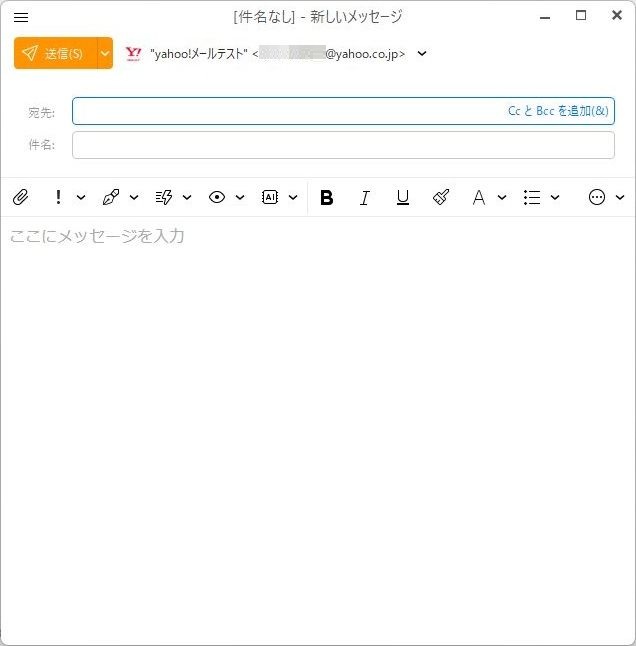Click the bullet list icon
Screen dimensions: 636x646
(x=532, y=198)
